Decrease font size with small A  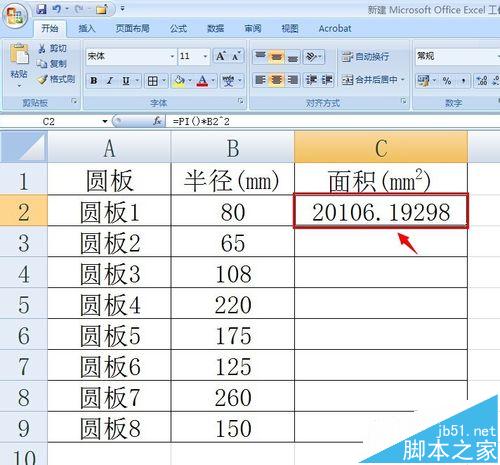tap(236, 56)
